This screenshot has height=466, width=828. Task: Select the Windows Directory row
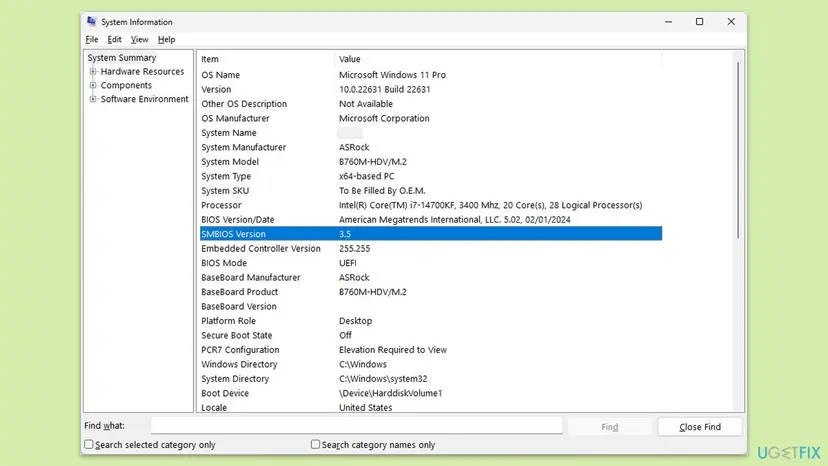pyautogui.click(x=431, y=364)
